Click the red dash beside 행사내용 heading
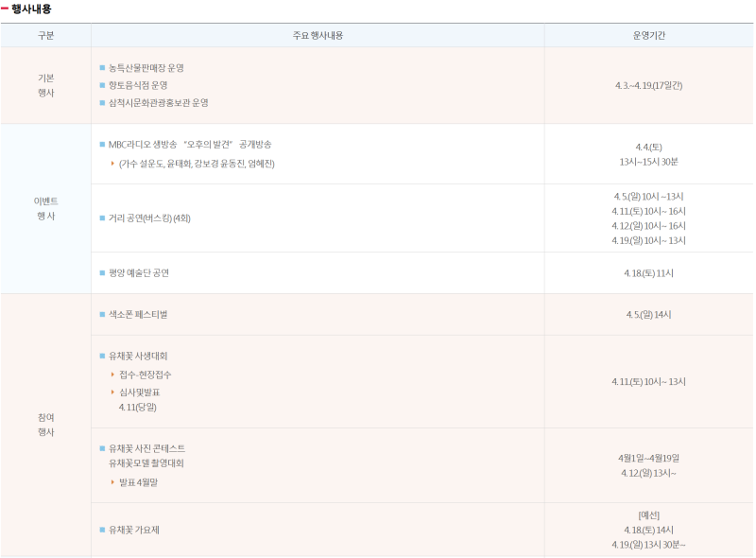This screenshot has height=558, width=756. pyautogui.click(x=5, y=9)
